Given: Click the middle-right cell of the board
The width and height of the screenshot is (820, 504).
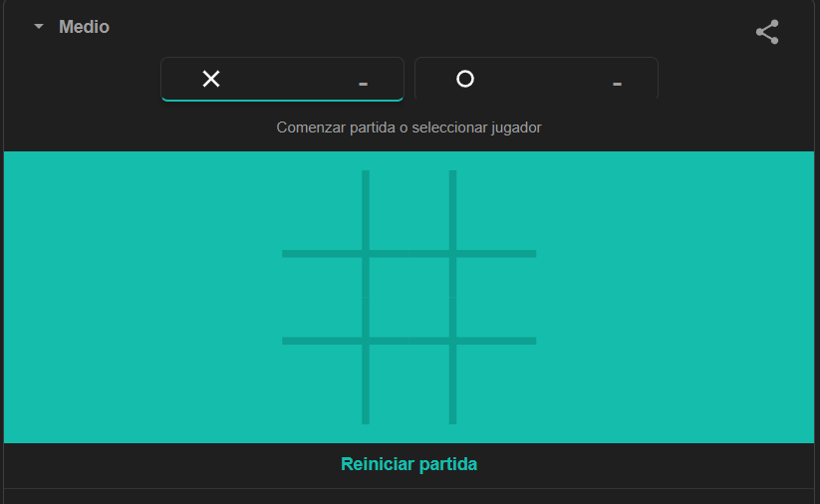Looking at the screenshot, I should (x=496, y=298).
